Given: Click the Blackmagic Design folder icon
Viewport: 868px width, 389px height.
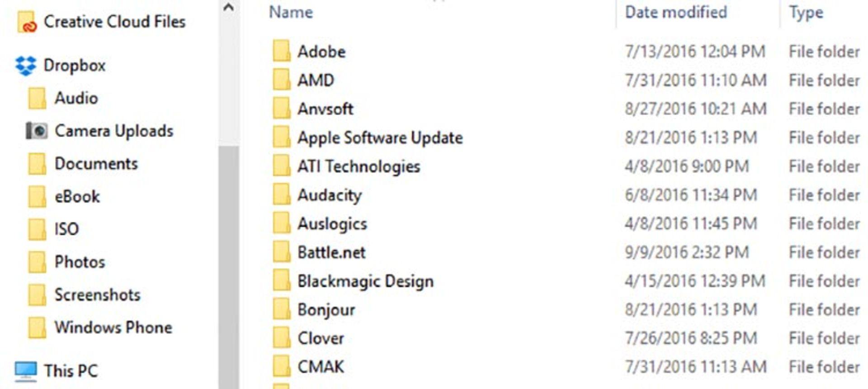Looking at the screenshot, I should click(x=281, y=280).
